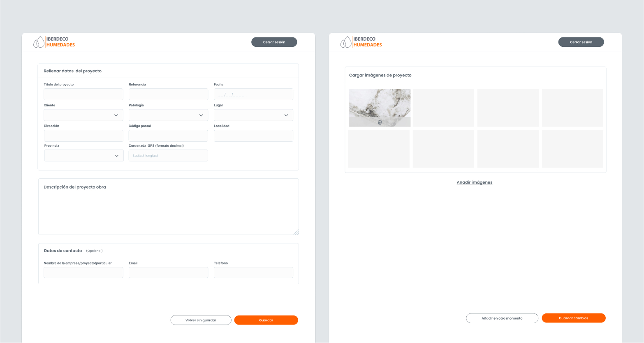Click the Iberdeco Humedades logo in the left panel
Image resolution: width=644 pixels, height=343 pixels.
(54, 42)
